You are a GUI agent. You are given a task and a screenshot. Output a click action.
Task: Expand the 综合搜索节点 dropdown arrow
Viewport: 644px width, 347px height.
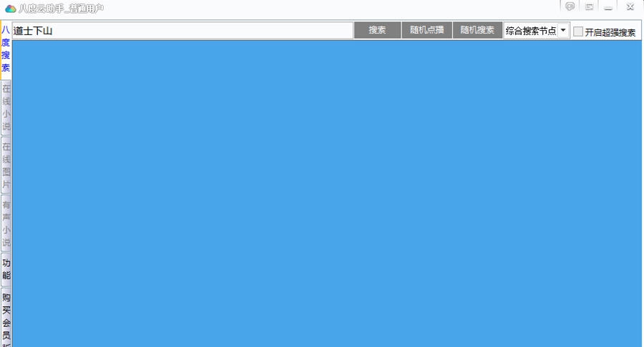click(563, 30)
